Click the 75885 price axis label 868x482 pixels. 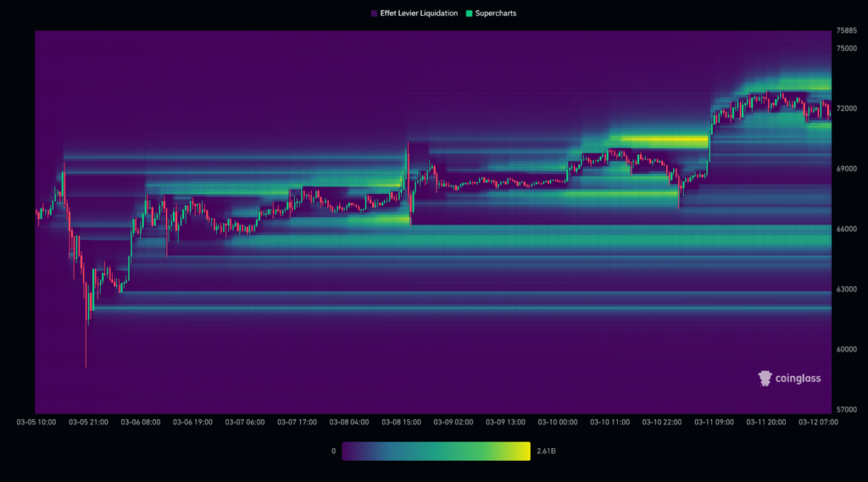point(847,30)
